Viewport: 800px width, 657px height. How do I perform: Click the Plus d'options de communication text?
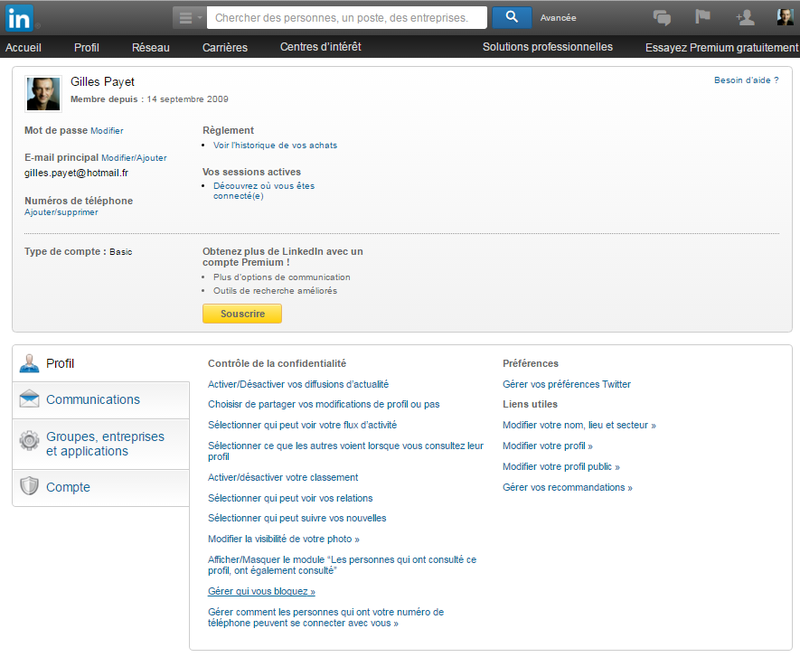[282, 277]
